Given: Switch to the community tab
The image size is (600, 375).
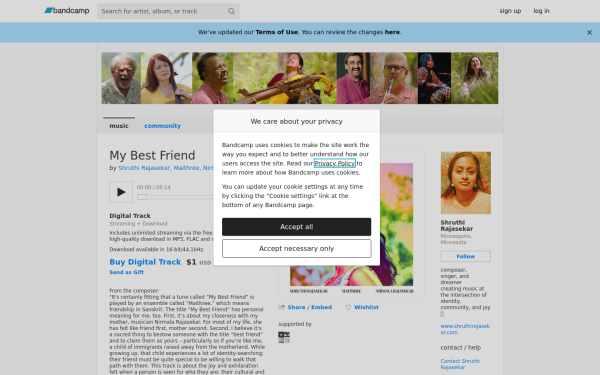Looking at the screenshot, I should coord(162,126).
